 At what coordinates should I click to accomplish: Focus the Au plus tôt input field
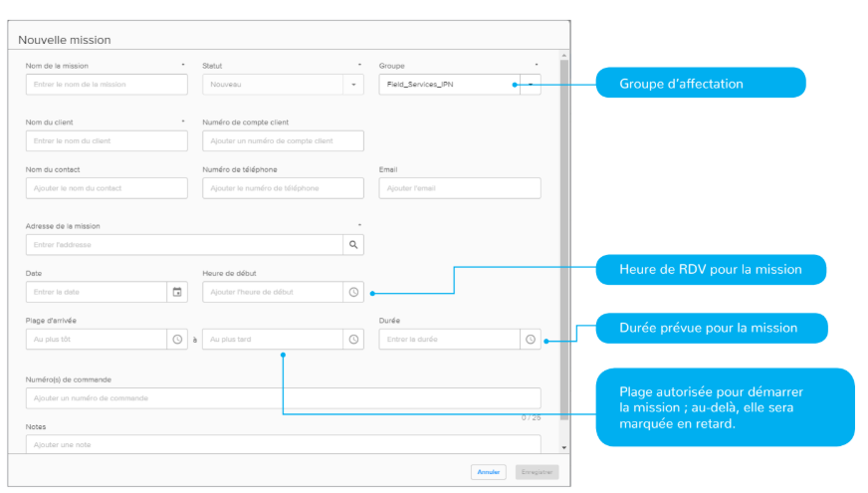coord(97,339)
